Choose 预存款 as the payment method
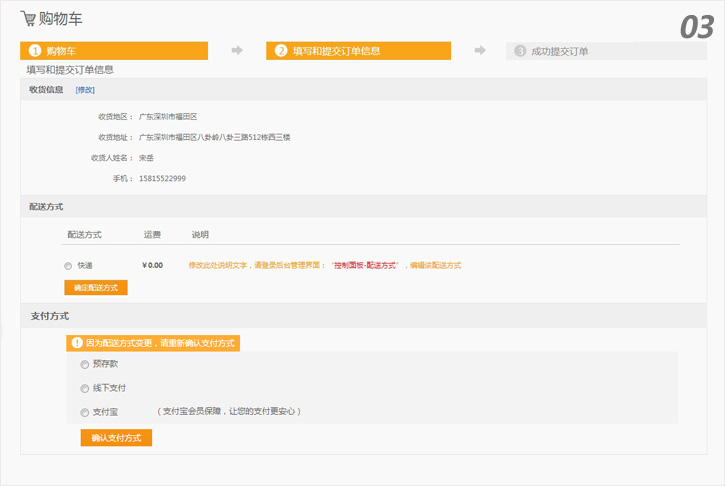Viewport: 725px width, 486px height. tap(85, 364)
